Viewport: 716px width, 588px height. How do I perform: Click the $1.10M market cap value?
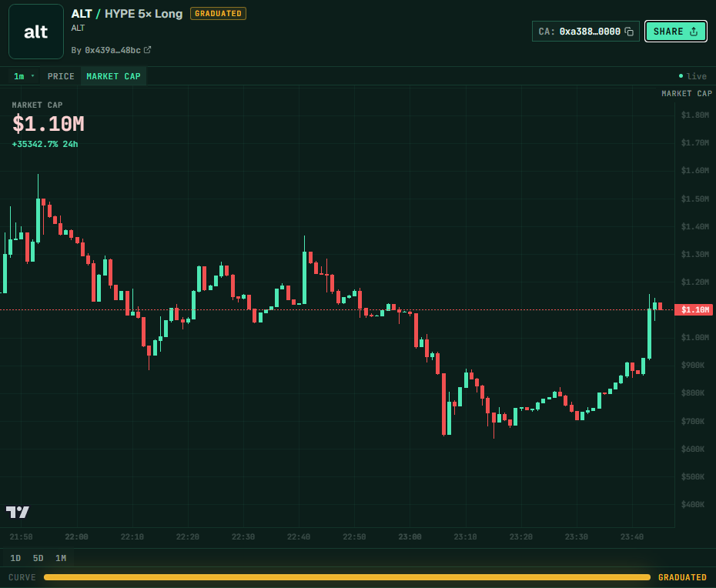click(49, 124)
